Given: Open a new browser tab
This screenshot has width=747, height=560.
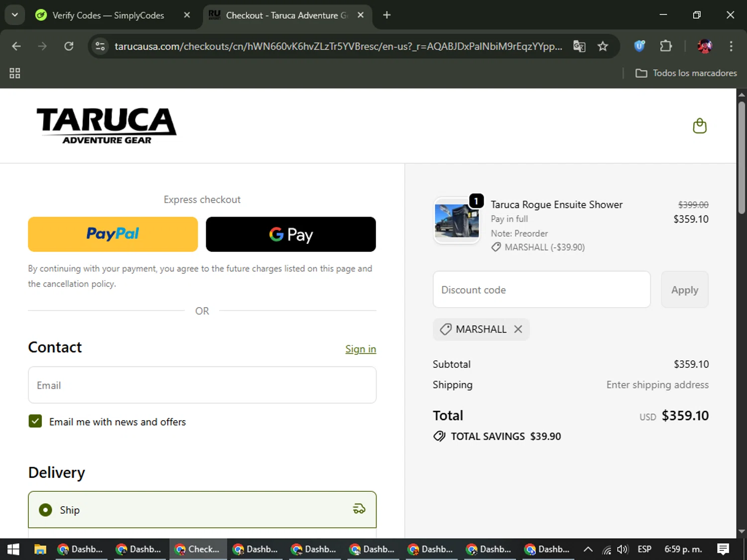Looking at the screenshot, I should click(x=387, y=15).
